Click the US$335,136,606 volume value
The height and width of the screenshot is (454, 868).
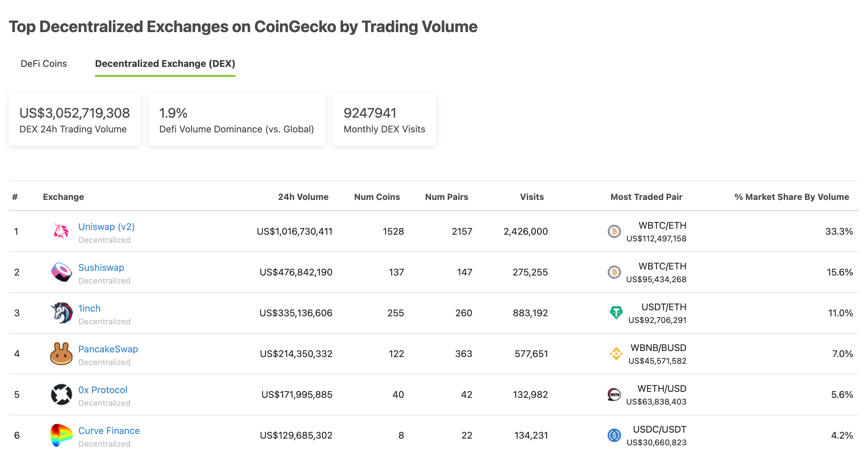[x=296, y=313]
